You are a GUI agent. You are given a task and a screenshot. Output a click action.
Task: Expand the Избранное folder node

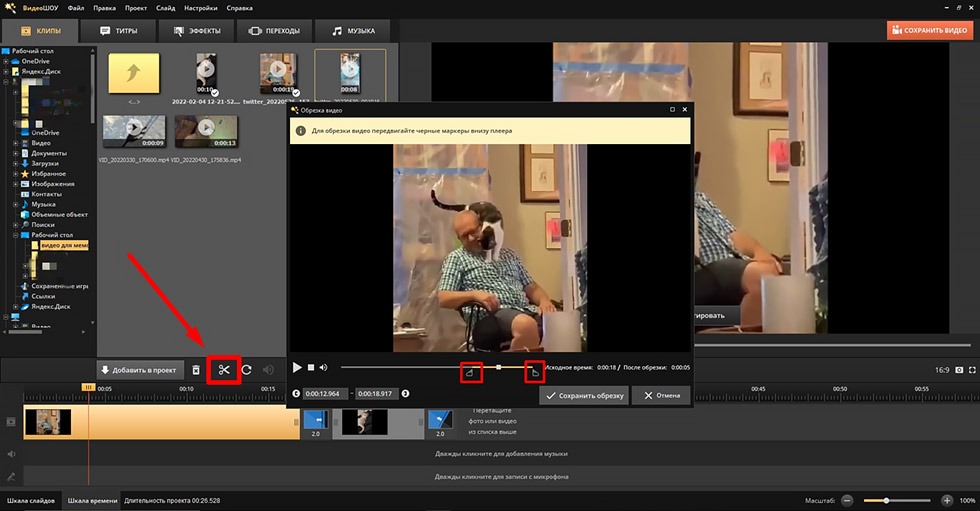(x=16, y=174)
